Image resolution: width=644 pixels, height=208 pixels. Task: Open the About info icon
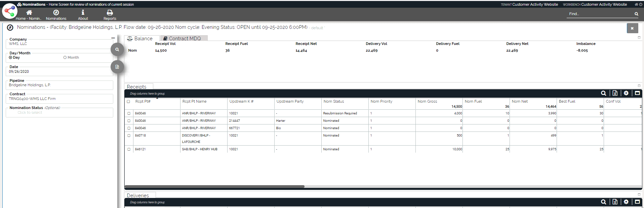click(83, 13)
